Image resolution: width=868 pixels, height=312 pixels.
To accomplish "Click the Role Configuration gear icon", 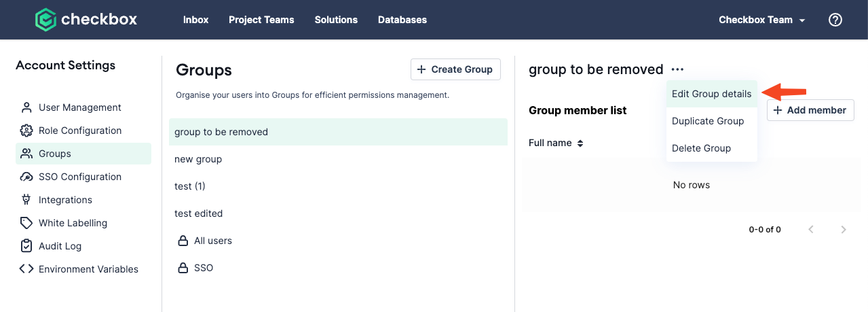I will [x=26, y=131].
